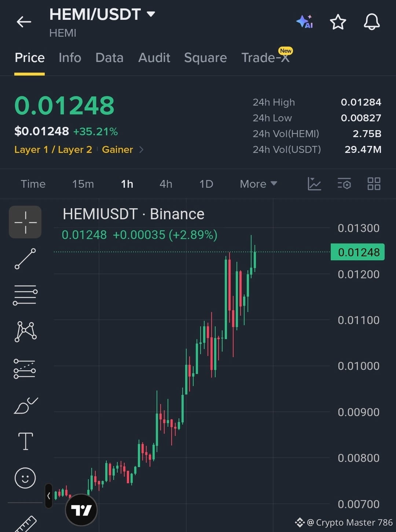Click the 24h Vol(USDT) value 29.47M

363,150
